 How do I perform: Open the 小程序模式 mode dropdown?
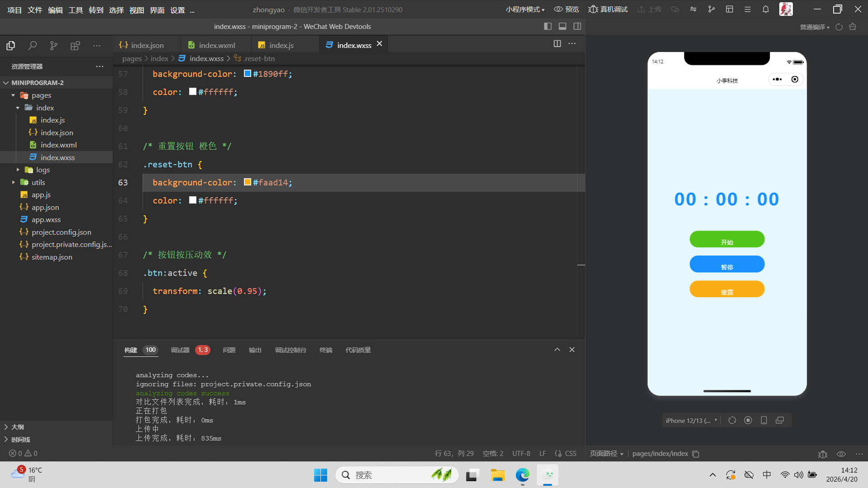click(525, 9)
